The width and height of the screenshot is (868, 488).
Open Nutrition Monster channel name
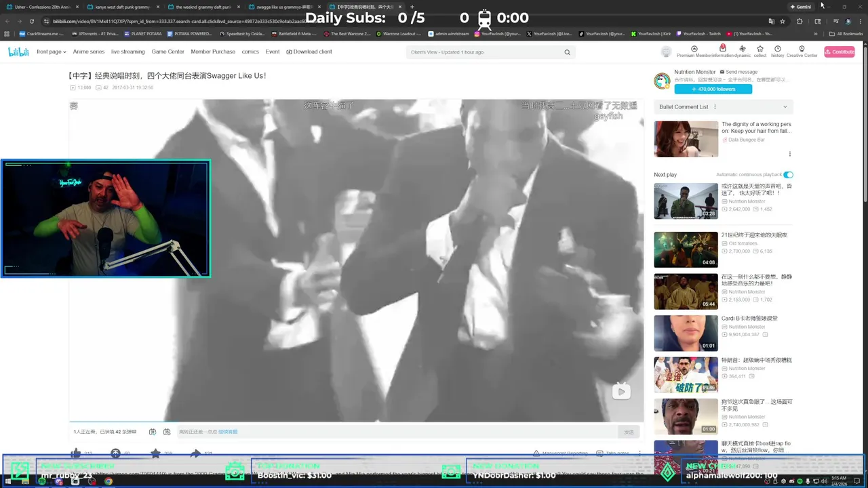point(695,72)
